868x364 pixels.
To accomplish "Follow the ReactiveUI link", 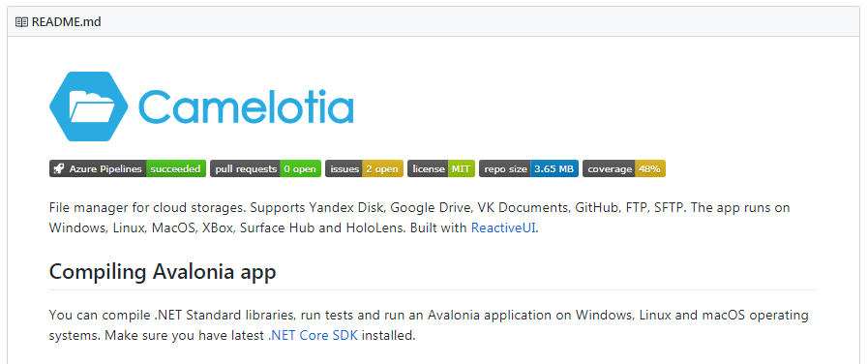I will coord(503,228).
